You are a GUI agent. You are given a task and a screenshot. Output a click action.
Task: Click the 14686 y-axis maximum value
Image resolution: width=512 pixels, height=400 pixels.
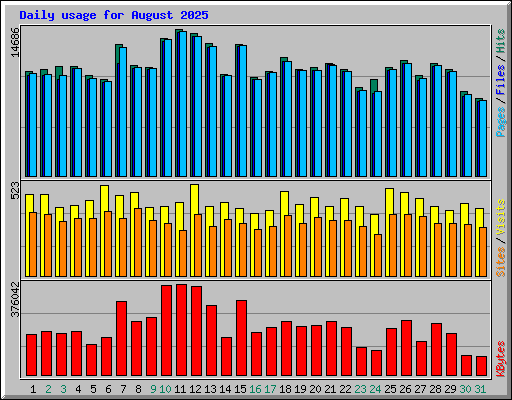tap(15, 43)
